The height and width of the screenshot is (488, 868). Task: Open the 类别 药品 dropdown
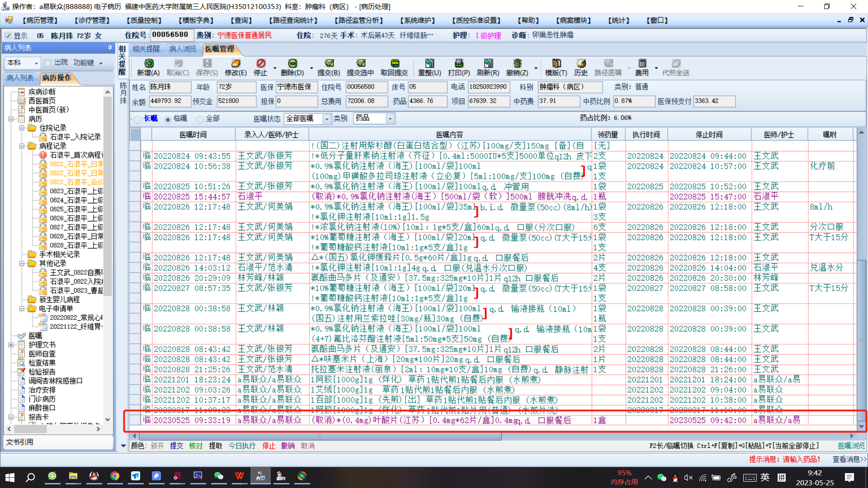390,119
